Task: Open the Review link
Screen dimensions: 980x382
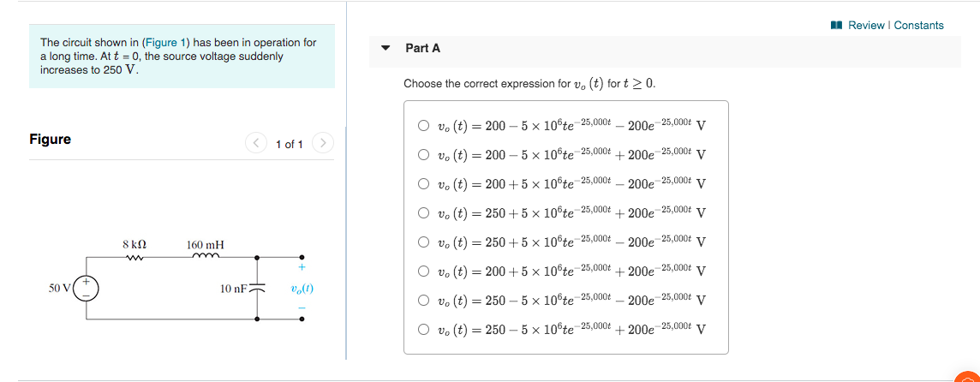Action: pyautogui.click(x=866, y=25)
